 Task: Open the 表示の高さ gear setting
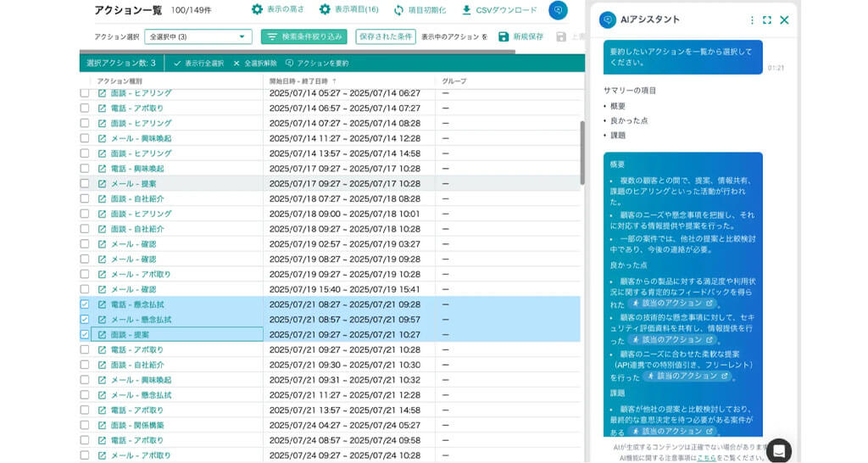coord(257,9)
